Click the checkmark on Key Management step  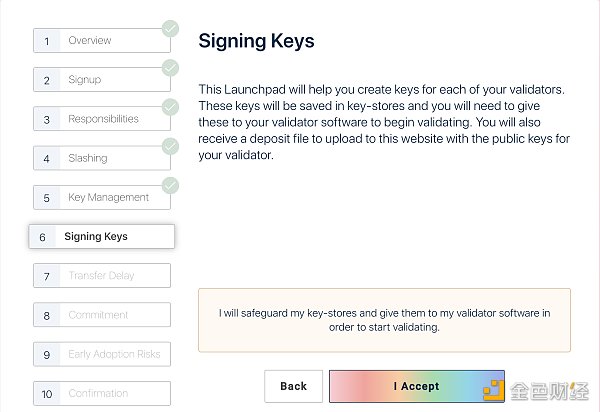point(170,185)
